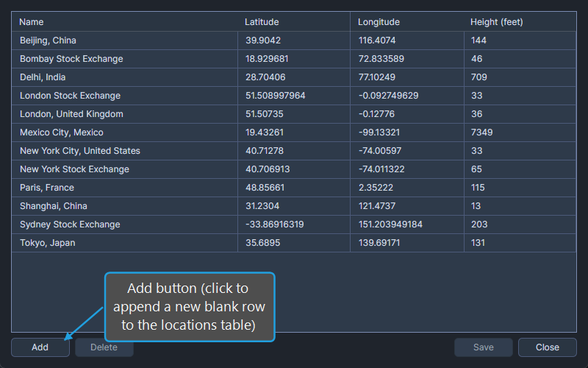Select the Bombay Stock Exchange name cell
Viewport: 588px width, 368px height.
pyautogui.click(x=124, y=59)
